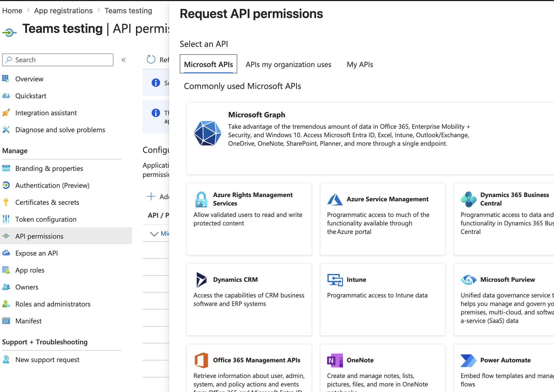This screenshot has width=554, height=392.
Task: Click the Manifest icon
Action: pos(6,321)
